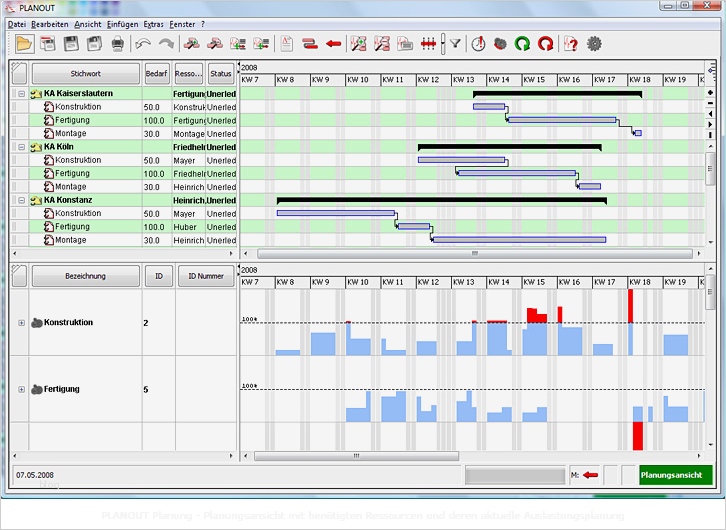
Task: Click the Resso... column header
Action: click(x=188, y=74)
